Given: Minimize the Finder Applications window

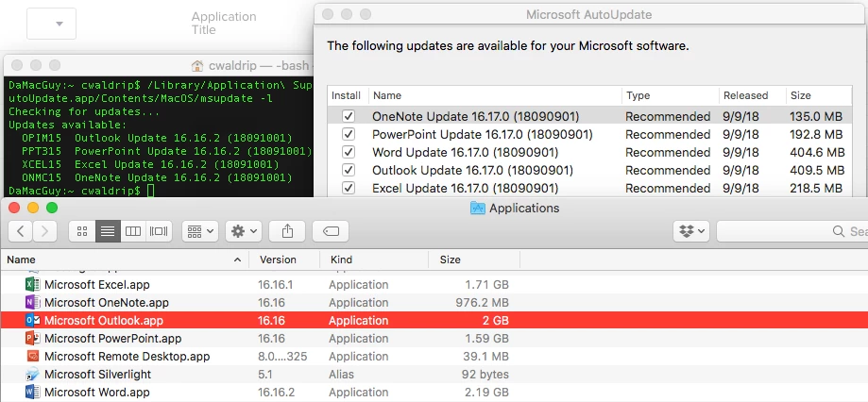Looking at the screenshot, I should (33, 208).
